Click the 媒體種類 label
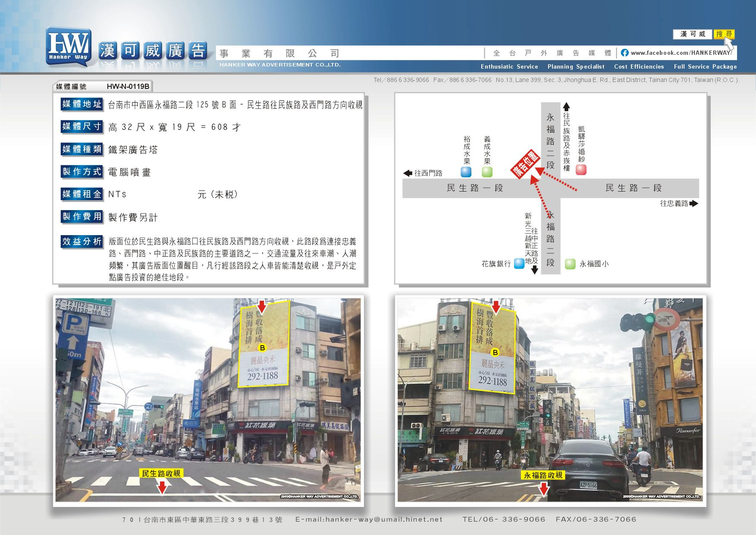 (x=82, y=149)
